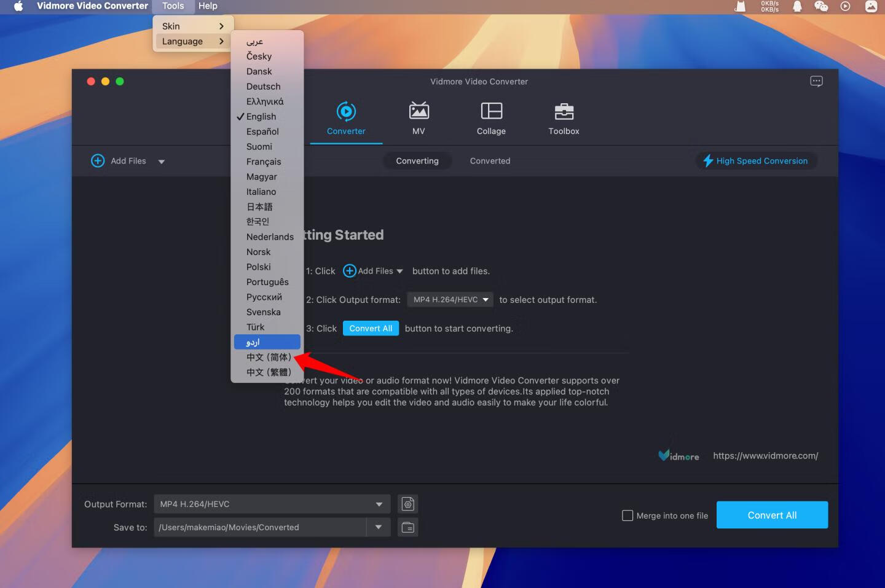The height and width of the screenshot is (588, 885).
Task: Click the WeChat icon in menu bar
Action: (821, 6)
